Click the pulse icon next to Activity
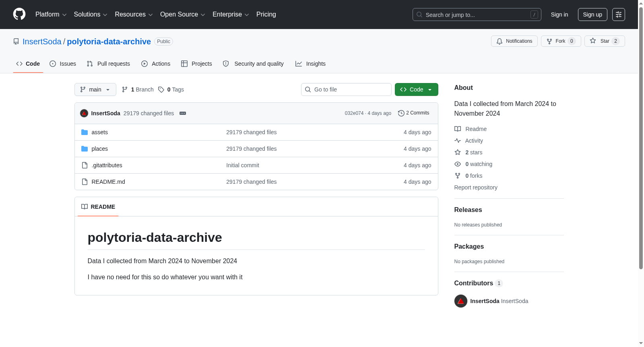644x347 pixels. click(458, 141)
